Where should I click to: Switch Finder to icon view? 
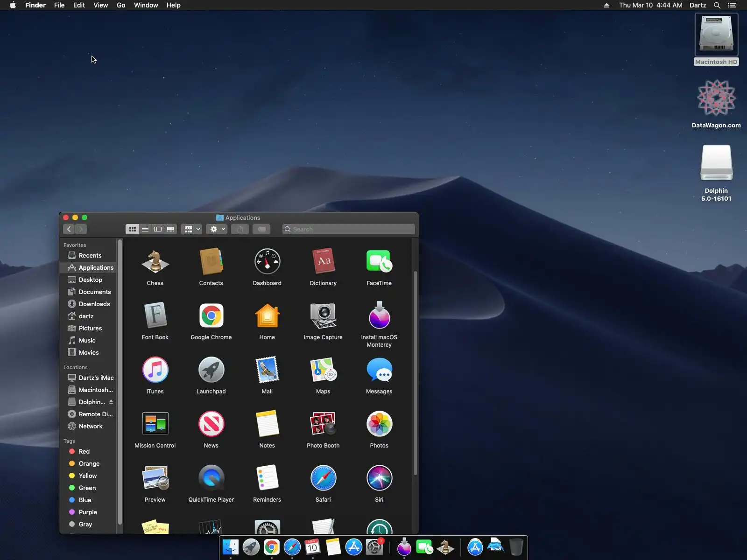click(x=133, y=229)
